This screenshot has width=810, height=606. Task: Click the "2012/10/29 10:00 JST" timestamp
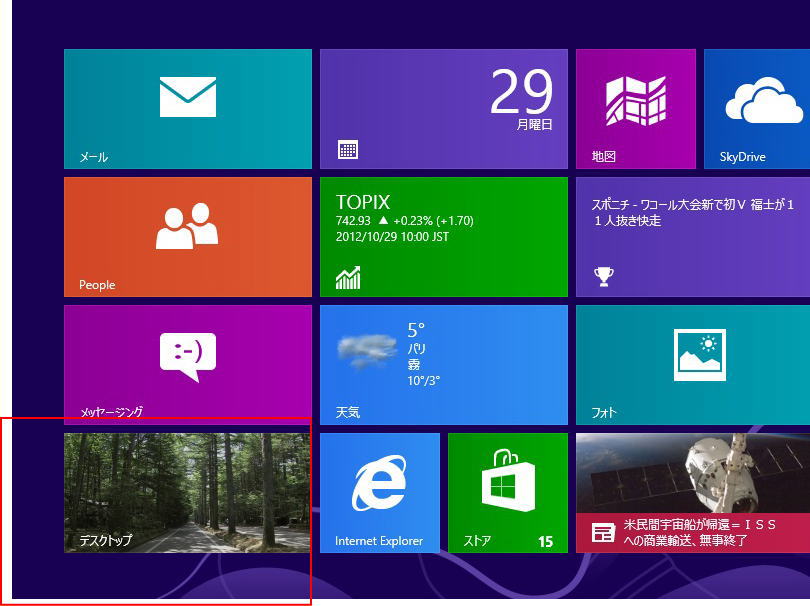click(392, 237)
